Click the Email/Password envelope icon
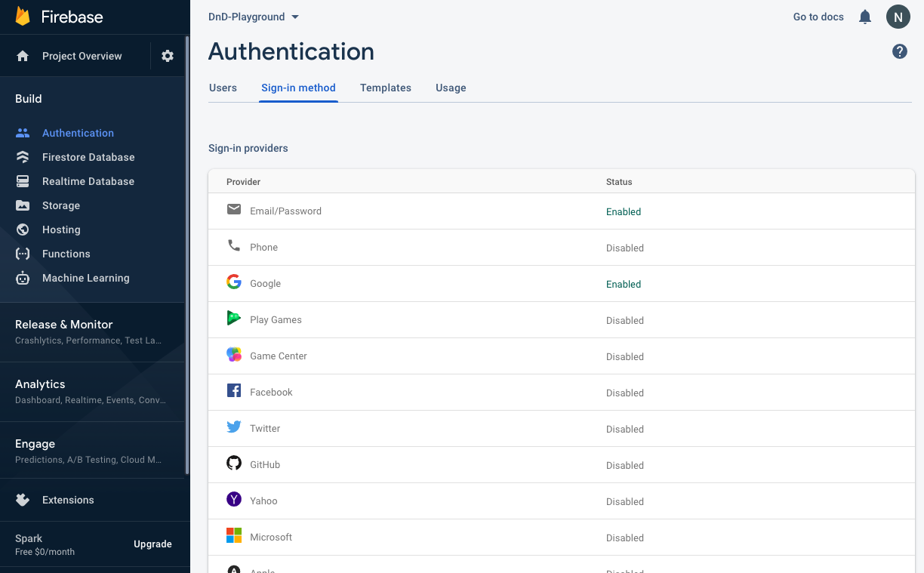The width and height of the screenshot is (924, 573). coord(234,209)
